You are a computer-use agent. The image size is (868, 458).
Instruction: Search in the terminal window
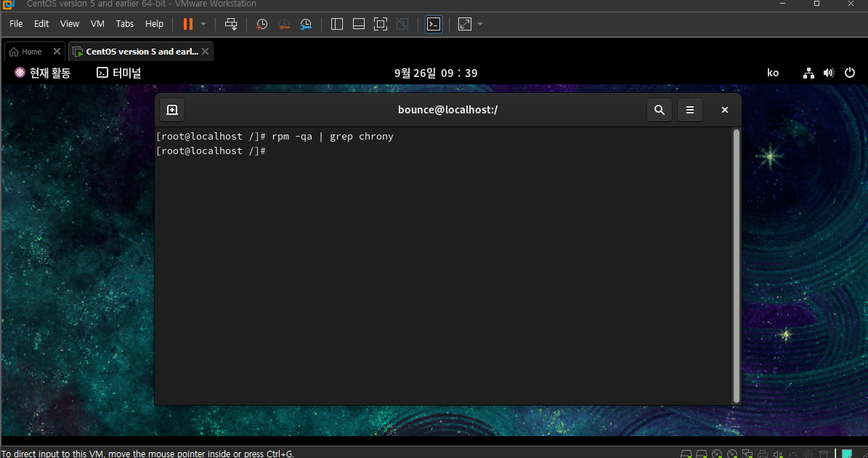(x=660, y=110)
